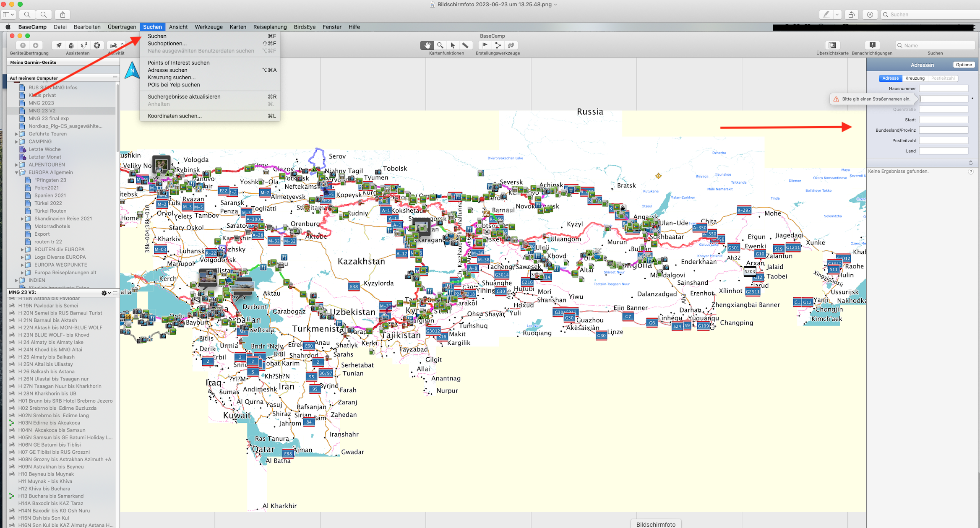980x528 pixels.
Task: Click the north arrow compass on map
Action: coord(132,70)
